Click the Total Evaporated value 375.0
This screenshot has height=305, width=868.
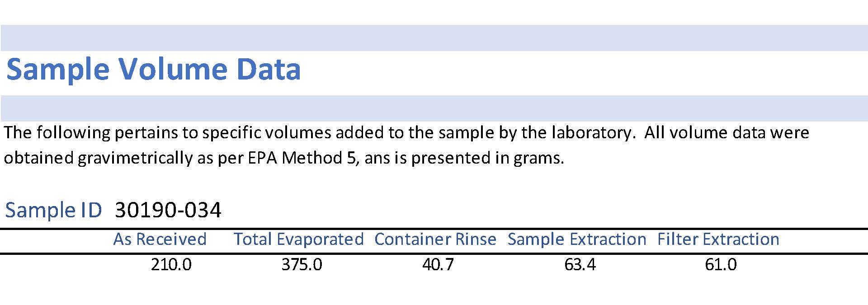pyautogui.click(x=302, y=265)
